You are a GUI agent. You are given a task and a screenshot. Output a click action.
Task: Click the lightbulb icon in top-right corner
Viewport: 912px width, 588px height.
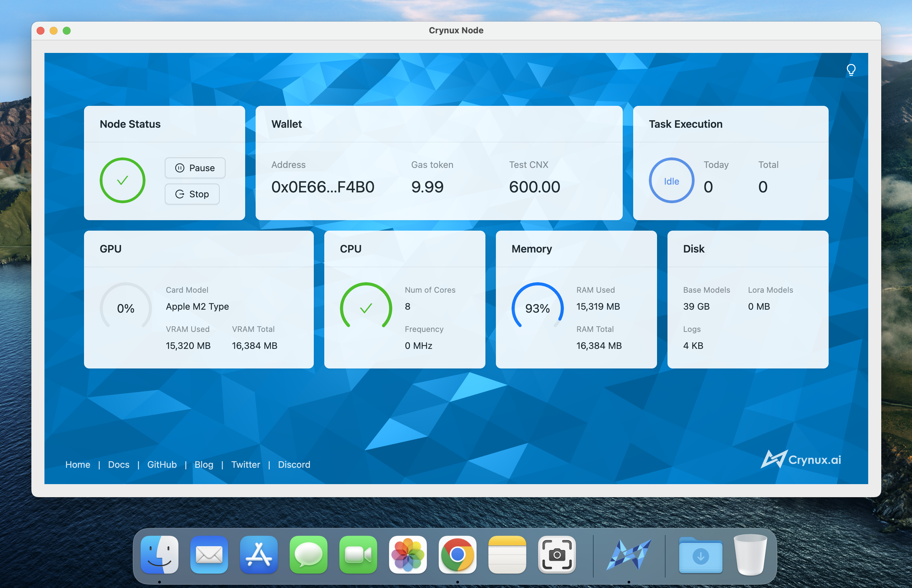(851, 70)
